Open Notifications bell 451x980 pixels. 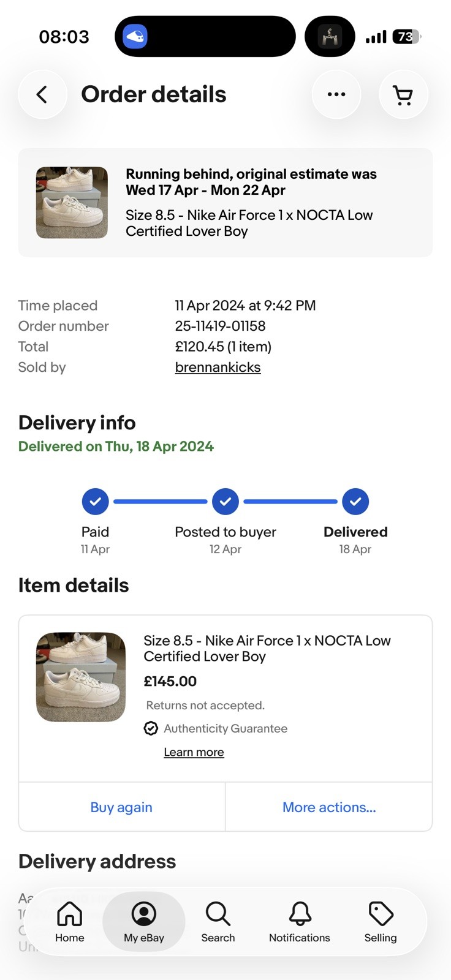(x=300, y=921)
